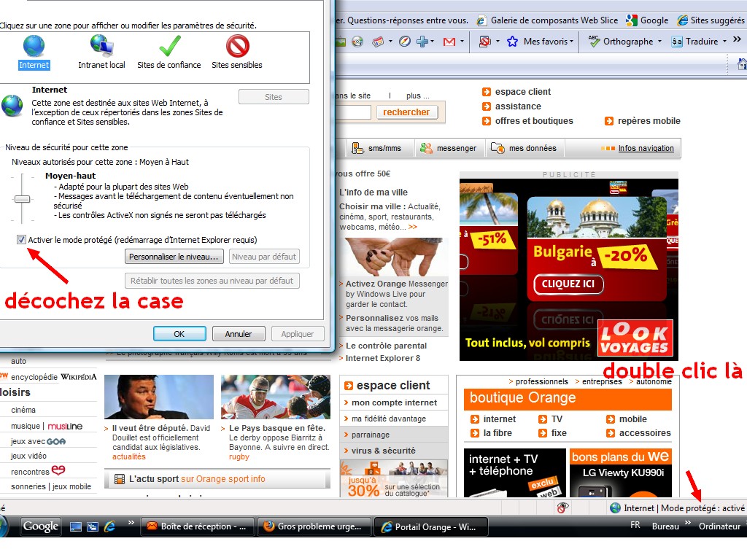Open the Orthographe dropdown arrow
The image size is (747, 560).
(659, 42)
